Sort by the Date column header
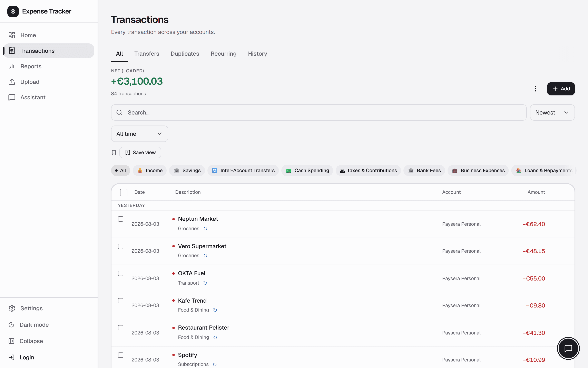 pyautogui.click(x=139, y=192)
